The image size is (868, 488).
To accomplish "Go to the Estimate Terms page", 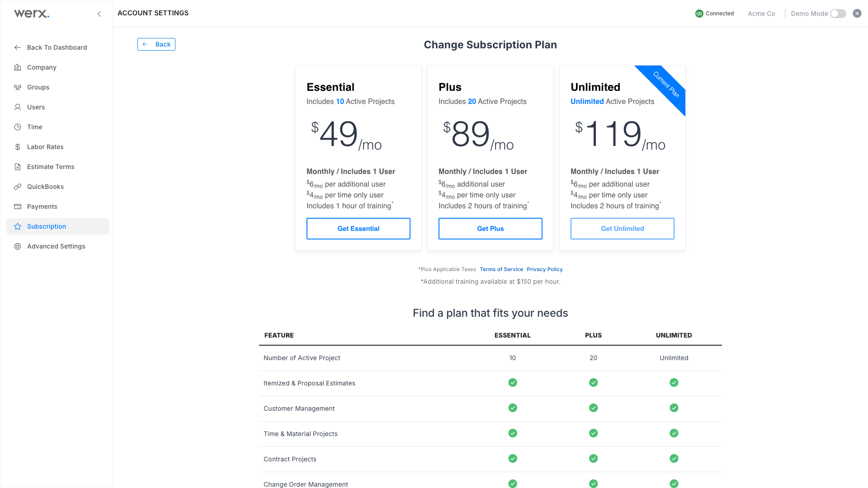I will coord(57,167).
